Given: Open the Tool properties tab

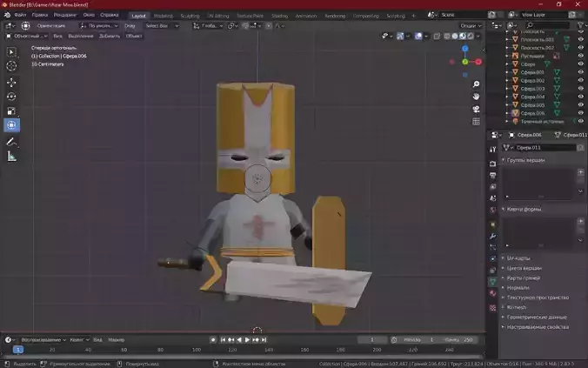Looking at the screenshot, I should [492, 150].
